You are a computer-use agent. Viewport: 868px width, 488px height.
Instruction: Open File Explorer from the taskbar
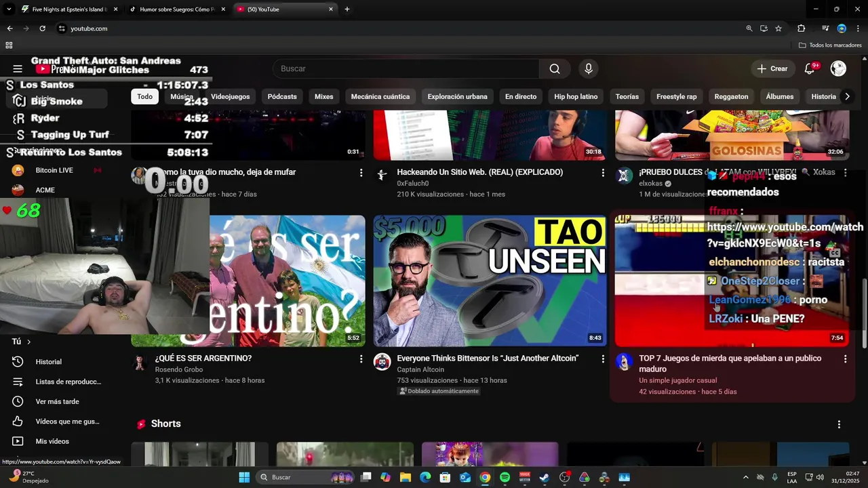(406, 477)
